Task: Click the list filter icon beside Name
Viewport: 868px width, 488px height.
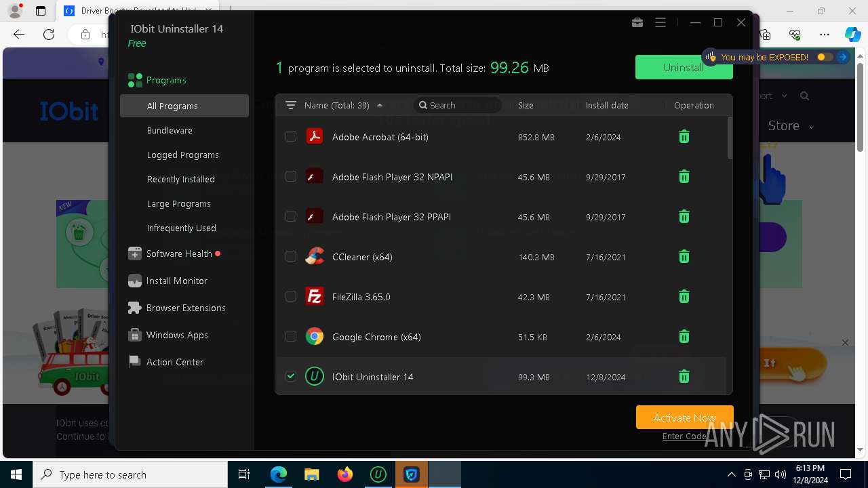Action: coord(291,105)
